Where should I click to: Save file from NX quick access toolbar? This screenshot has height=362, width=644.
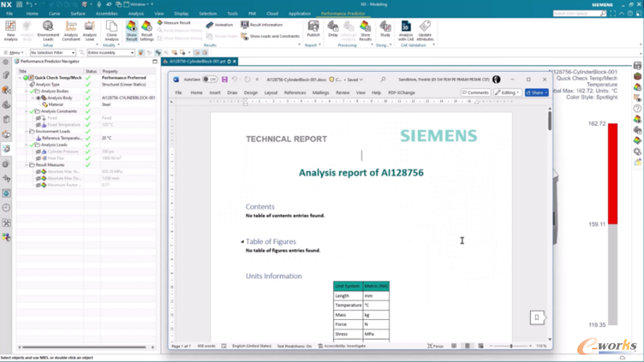(x=19, y=4)
